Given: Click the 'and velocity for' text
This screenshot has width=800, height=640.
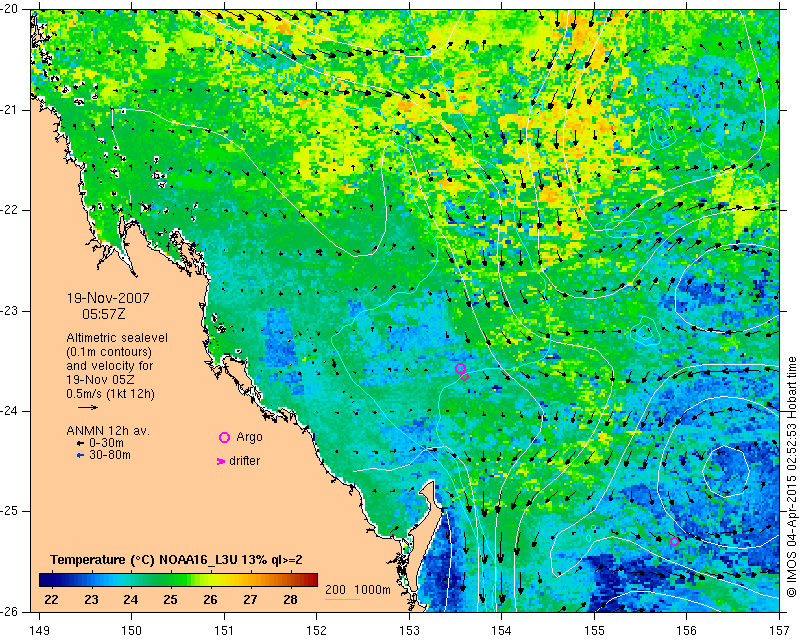Looking at the screenshot, I should point(110,366).
